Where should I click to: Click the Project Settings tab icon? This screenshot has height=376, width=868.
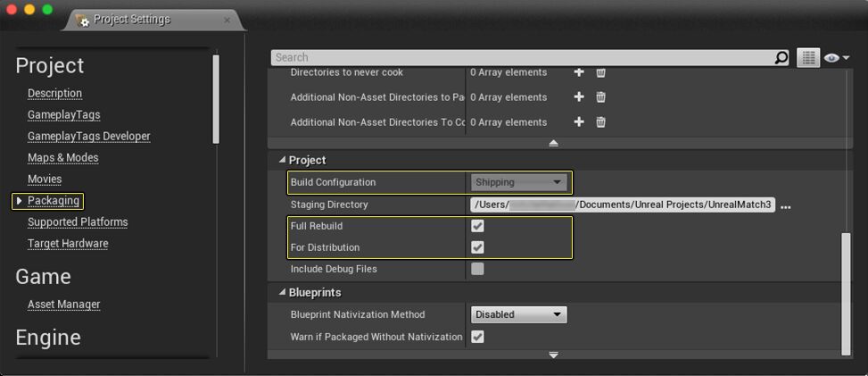pyautogui.click(x=83, y=21)
